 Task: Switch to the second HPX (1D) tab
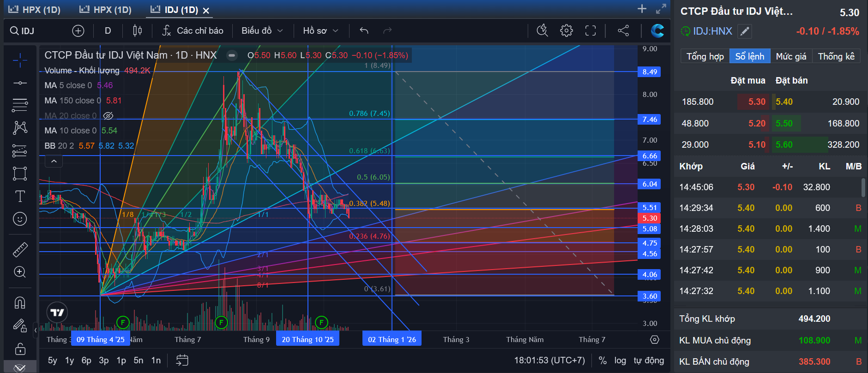[x=105, y=10]
